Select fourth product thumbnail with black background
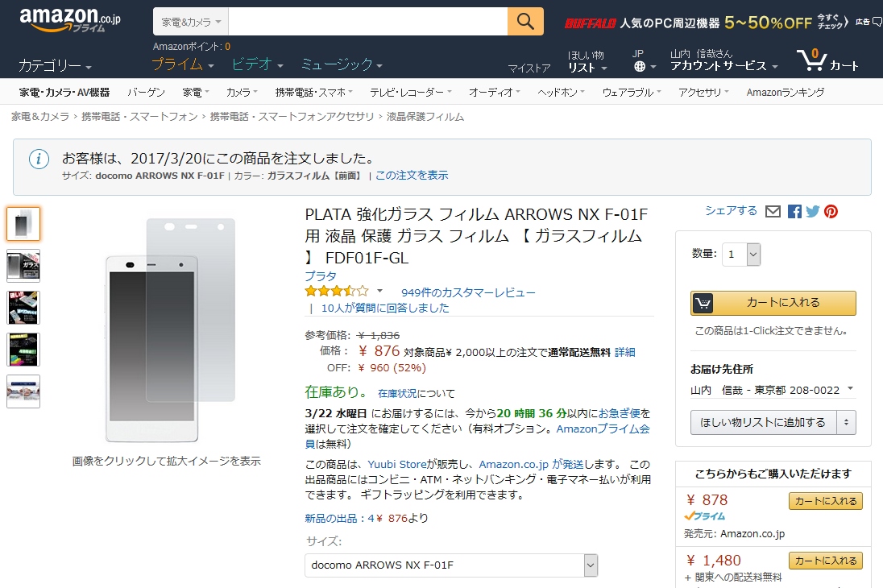883x588 pixels. [x=23, y=350]
